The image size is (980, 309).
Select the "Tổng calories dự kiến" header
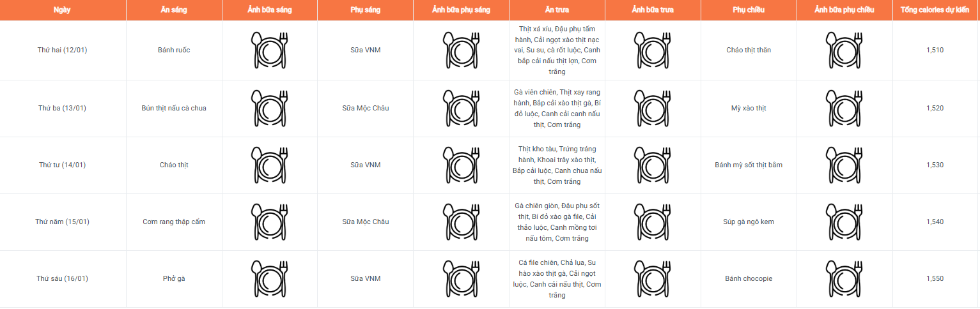click(935, 10)
